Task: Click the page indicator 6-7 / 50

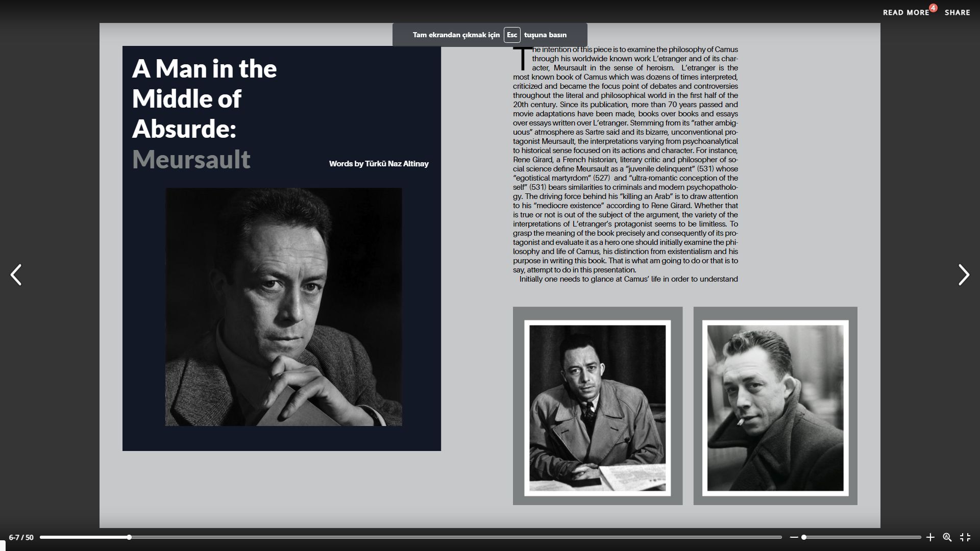Action: pyautogui.click(x=21, y=537)
